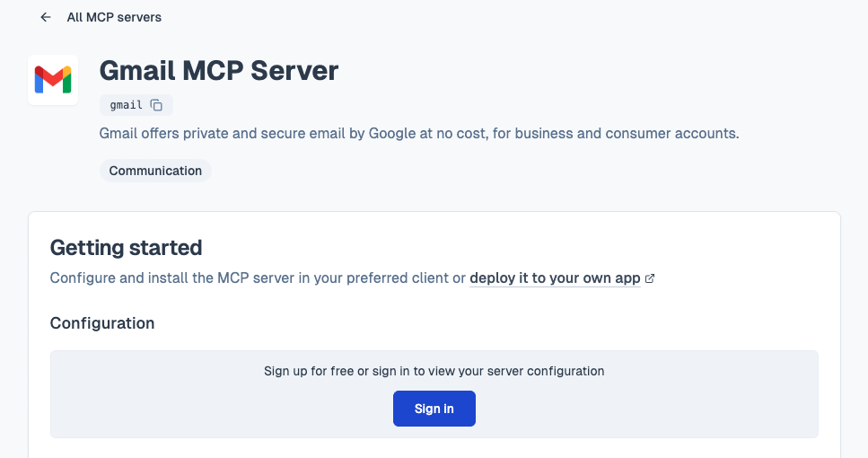Click the phrase preferred client in instructions
This screenshot has width=868, height=458.
pyautogui.click(x=397, y=278)
